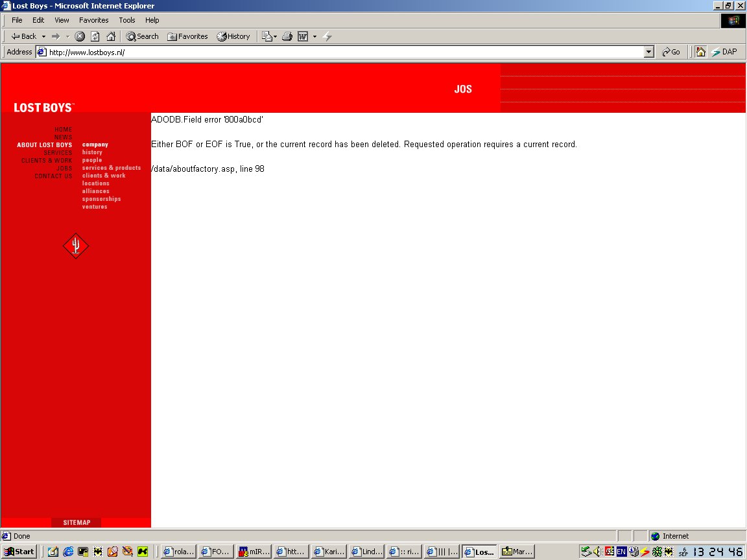Click the Internet zone indicator in the status bar

[670, 536]
